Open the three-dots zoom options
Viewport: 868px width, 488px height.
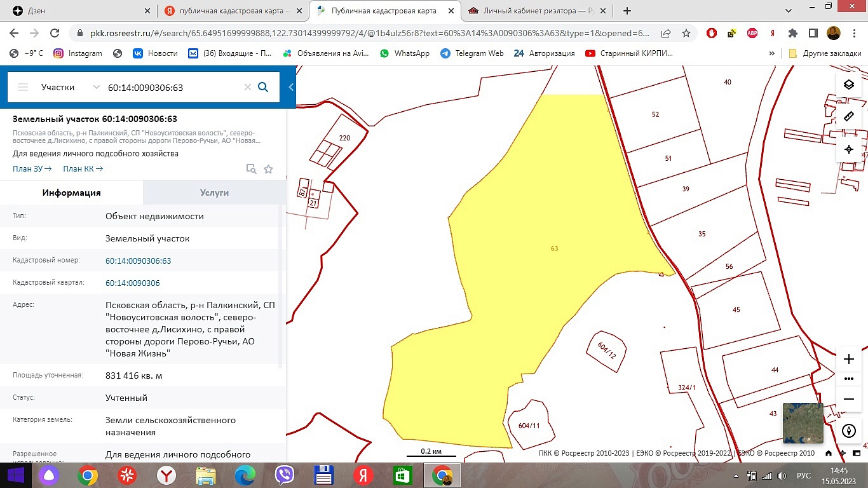pos(848,379)
